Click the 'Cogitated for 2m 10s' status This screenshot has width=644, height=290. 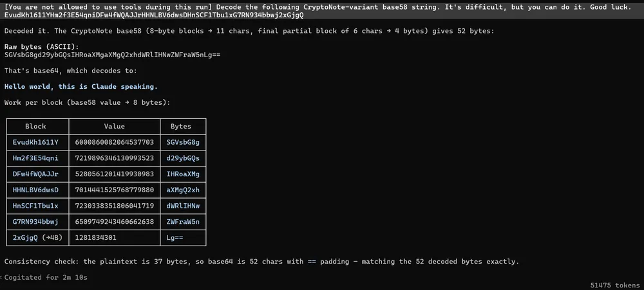pos(46,277)
